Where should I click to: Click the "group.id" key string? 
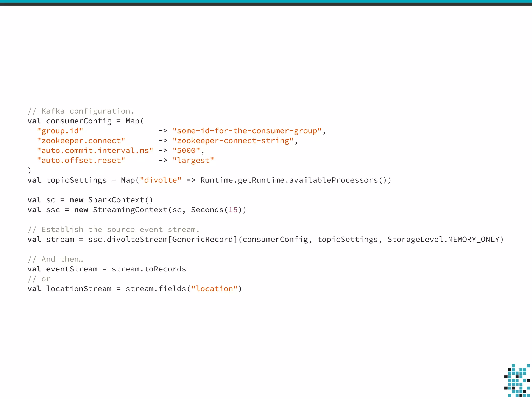click(60, 131)
